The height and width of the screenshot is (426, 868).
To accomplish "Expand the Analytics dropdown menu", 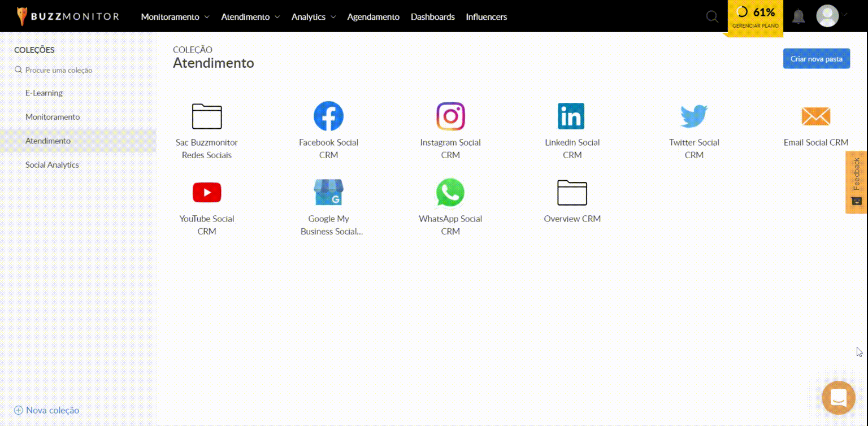I will 313,17.
